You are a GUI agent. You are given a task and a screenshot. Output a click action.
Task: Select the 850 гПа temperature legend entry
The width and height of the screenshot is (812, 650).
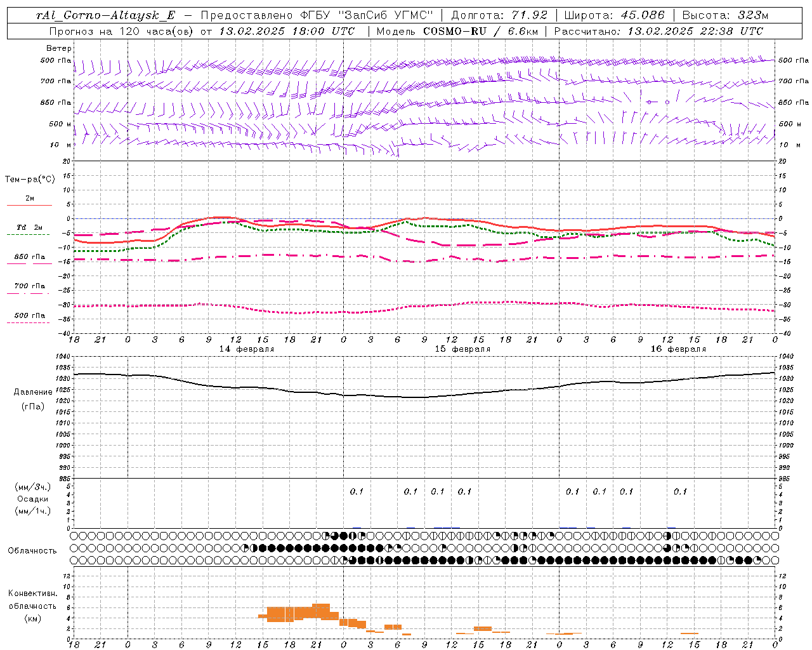[x=30, y=257]
